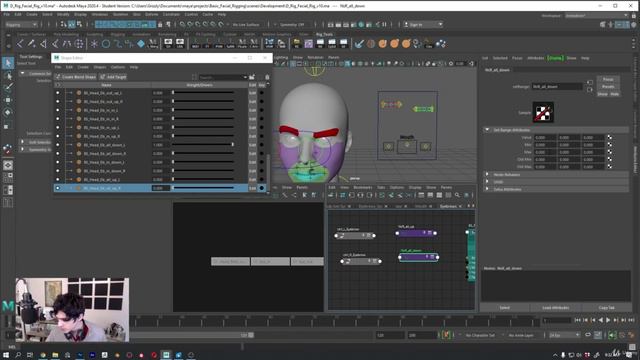This screenshot has height=360, width=640.
Task: Expand the UUID section
Action: tap(487, 182)
